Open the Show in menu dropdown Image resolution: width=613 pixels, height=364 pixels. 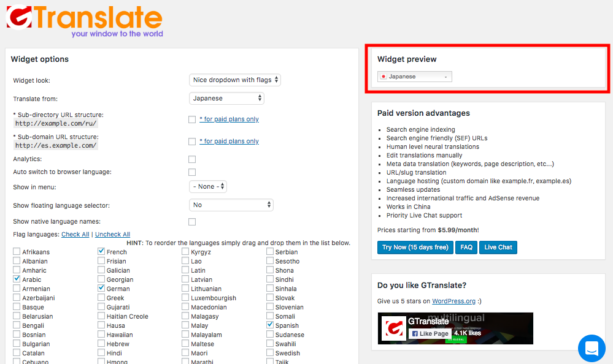207,187
